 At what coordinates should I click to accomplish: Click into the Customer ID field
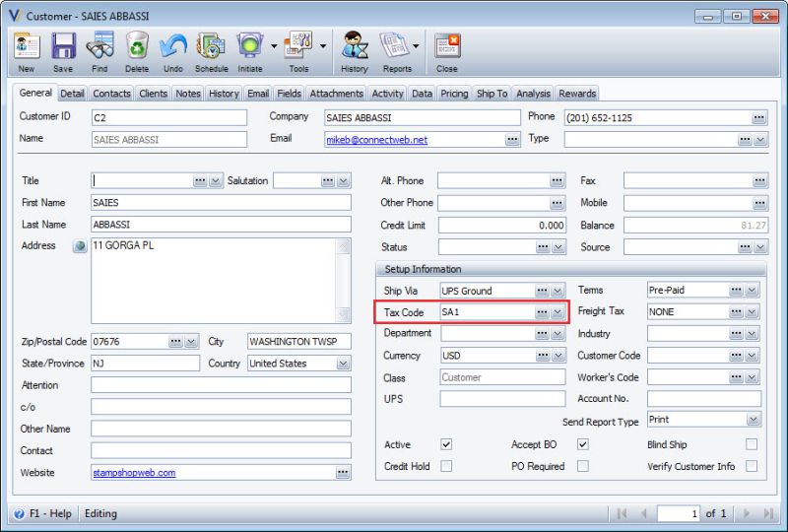tap(169, 117)
